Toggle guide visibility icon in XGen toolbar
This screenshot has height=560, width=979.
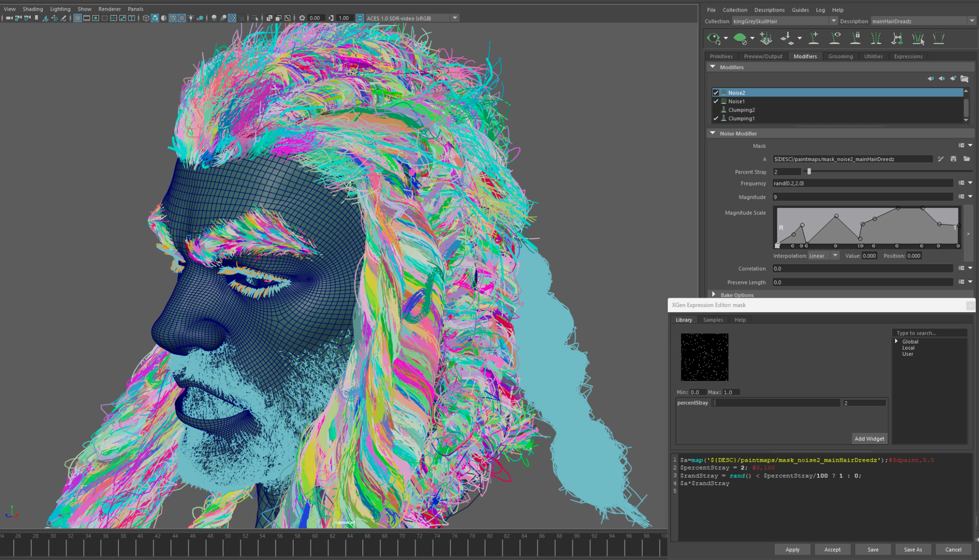pos(835,38)
